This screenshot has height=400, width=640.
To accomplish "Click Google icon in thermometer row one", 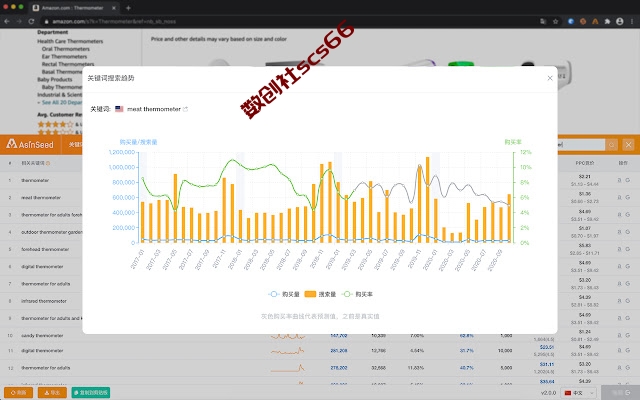I will [627, 180].
